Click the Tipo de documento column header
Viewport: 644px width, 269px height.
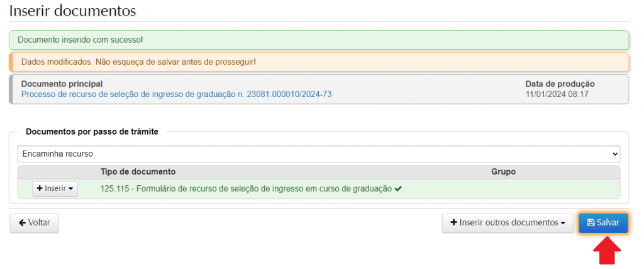coord(138,171)
